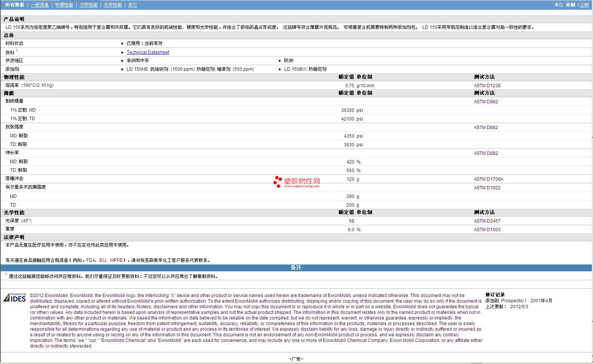Click the LD 156HE additive entry
The image size is (593, 364).
190,69
